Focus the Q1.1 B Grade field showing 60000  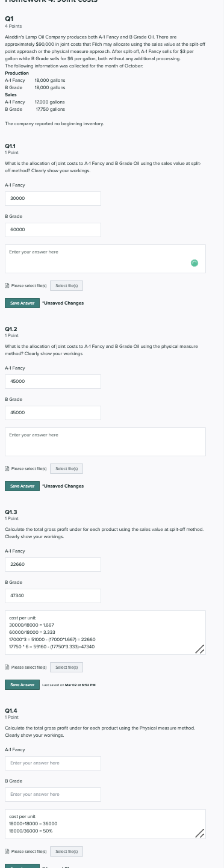pos(53,229)
